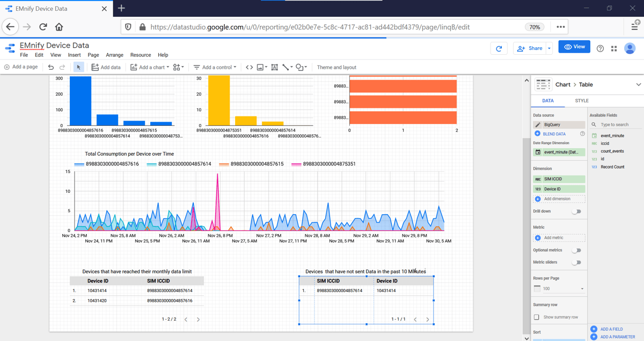Insert a URL embed element
644x341 pixels.
(x=249, y=67)
